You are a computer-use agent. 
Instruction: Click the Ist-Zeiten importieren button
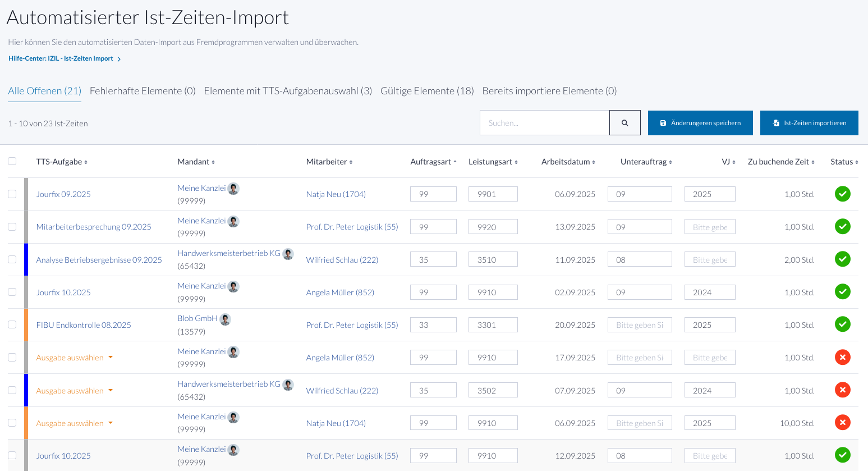pyautogui.click(x=809, y=123)
